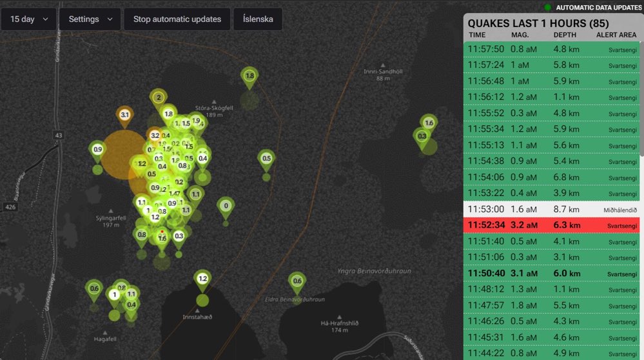Image resolution: width=644 pixels, height=360 pixels.
Task: Click the quake list scrollbar
Action: (x=641, y=99)
